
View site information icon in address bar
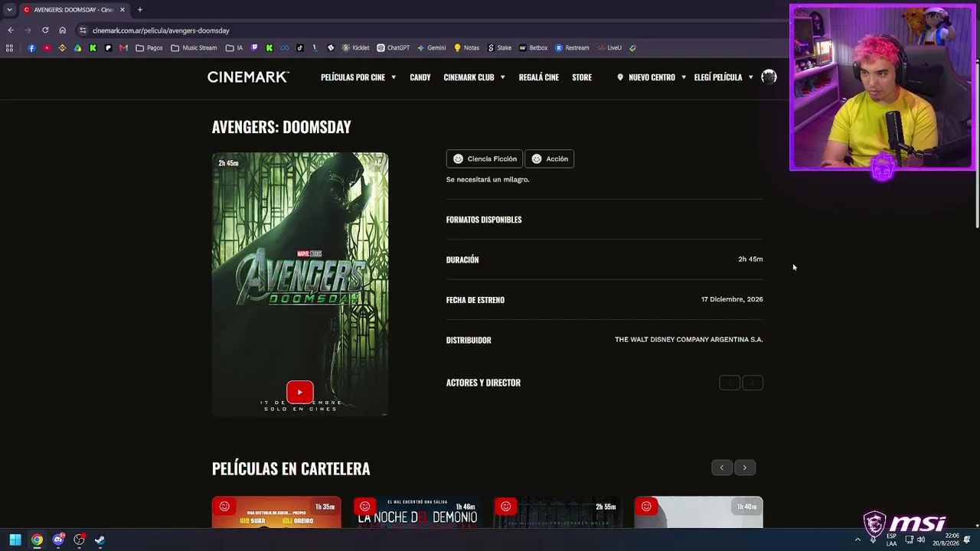83,30
